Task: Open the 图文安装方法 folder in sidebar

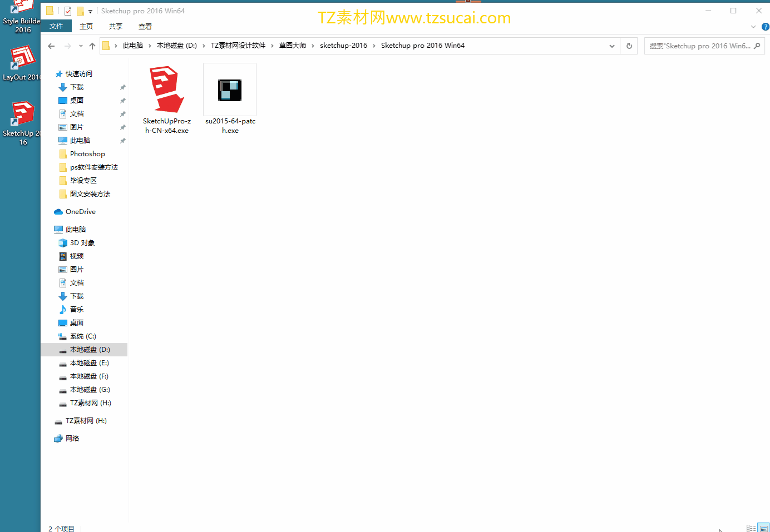Action: [x=90, y=194]
